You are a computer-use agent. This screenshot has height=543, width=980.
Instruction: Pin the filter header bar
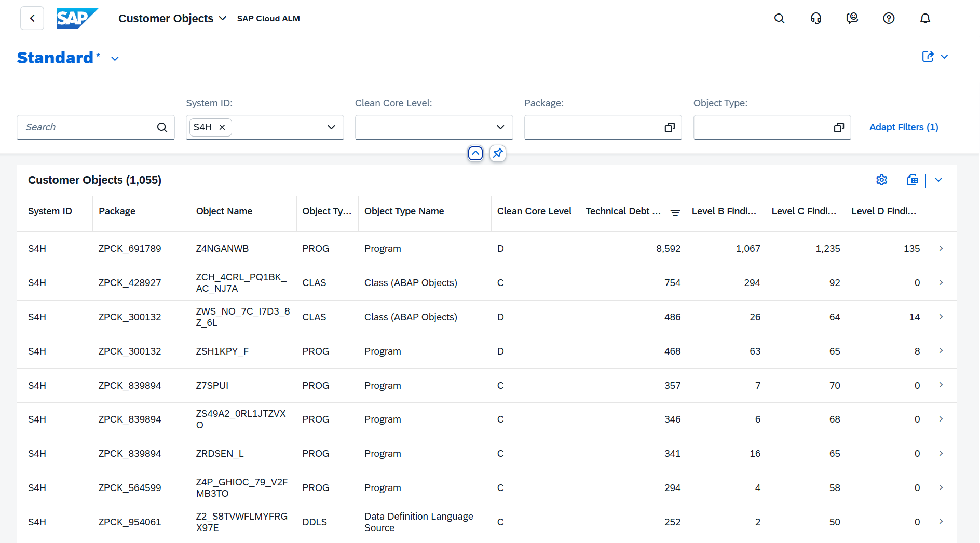tap(498, 153)
